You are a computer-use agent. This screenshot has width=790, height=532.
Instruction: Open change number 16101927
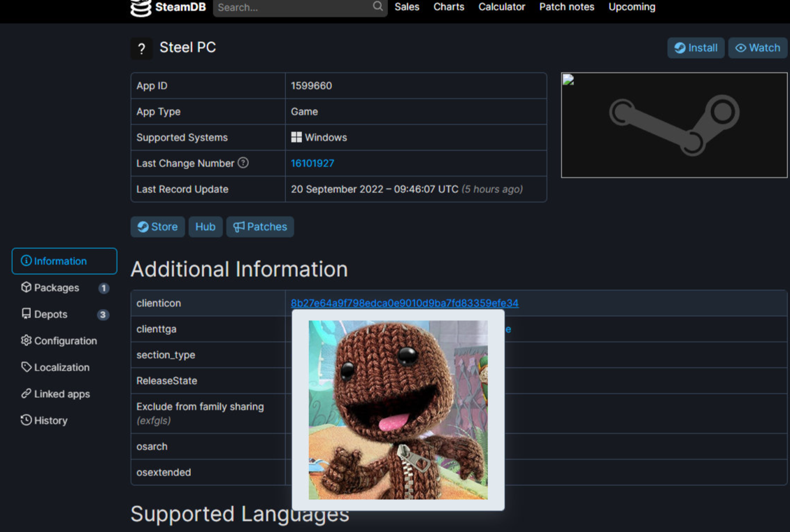[312, 163]
